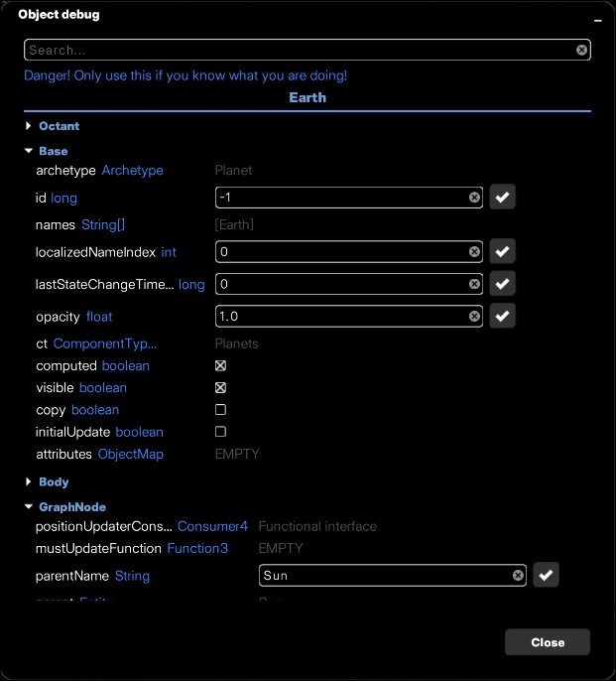
Task: Apply the id field checkmark button
Action: (502, 198)
